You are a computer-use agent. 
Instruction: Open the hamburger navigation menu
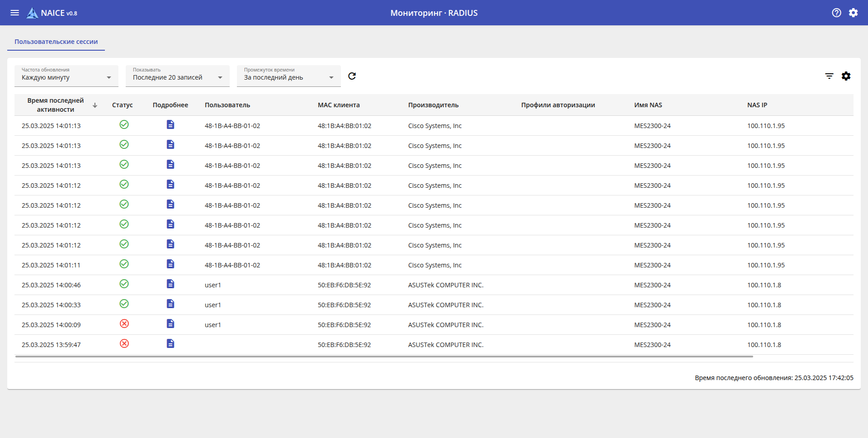pyautogui.click(x=14, y=13)
